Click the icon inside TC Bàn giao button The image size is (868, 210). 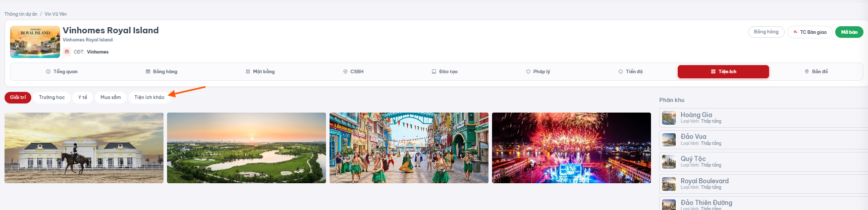(x=795, y=32)
